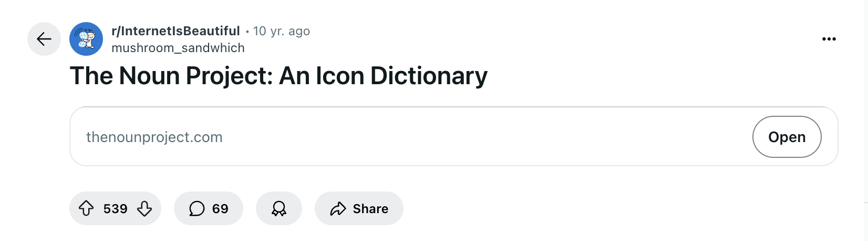Give an award using the ribbon icon
Screen dimensions: 868x241
tap(279, 209)
